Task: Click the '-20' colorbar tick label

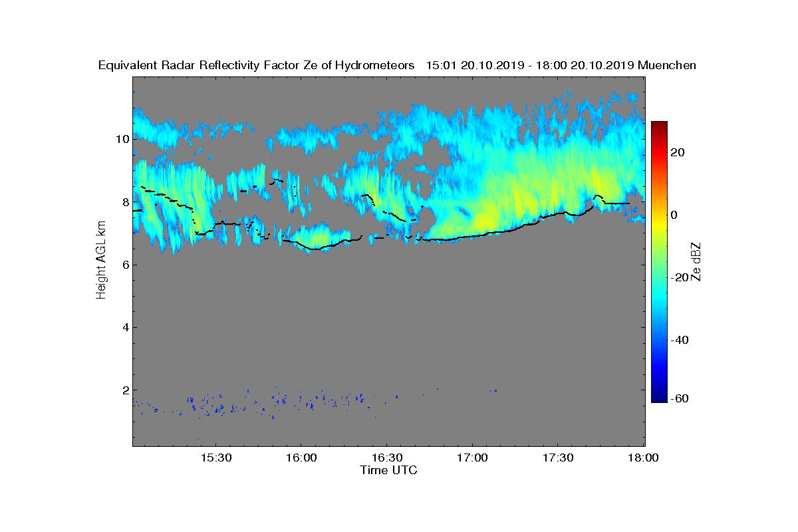Action: pos(680,277)
